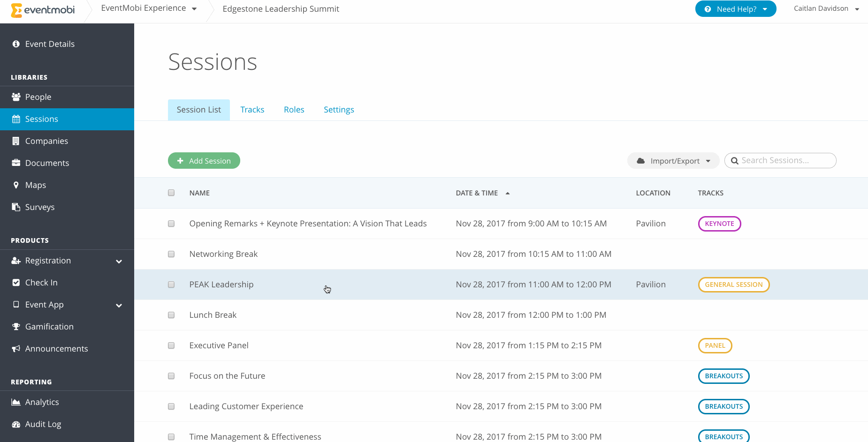868x442 pixels.
Task: Switch to the Roles tab
Action: (x=294, y=110)
